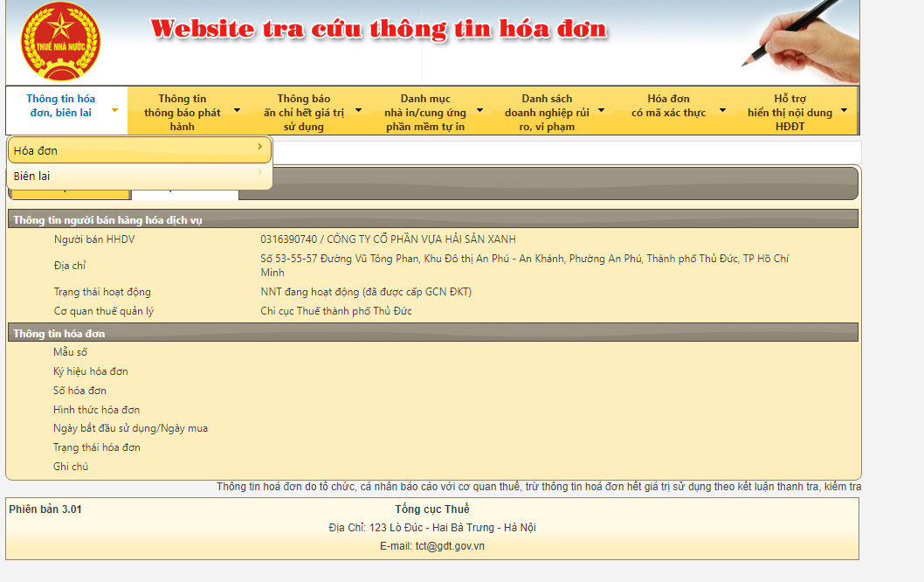Click the Phiên bản 3.01 version label
Screen dimensions: 924x582
45,509
